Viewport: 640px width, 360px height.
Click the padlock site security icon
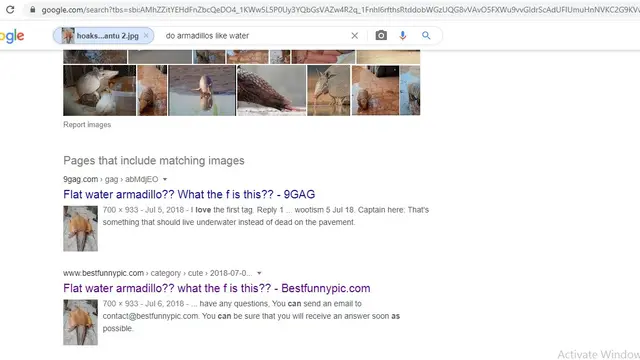pos(33,10)
